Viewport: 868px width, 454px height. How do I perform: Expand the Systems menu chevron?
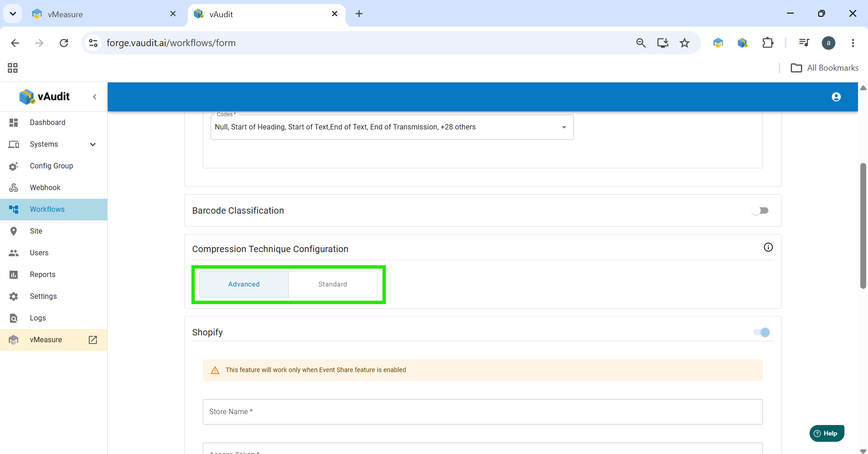tap(93, 144)
